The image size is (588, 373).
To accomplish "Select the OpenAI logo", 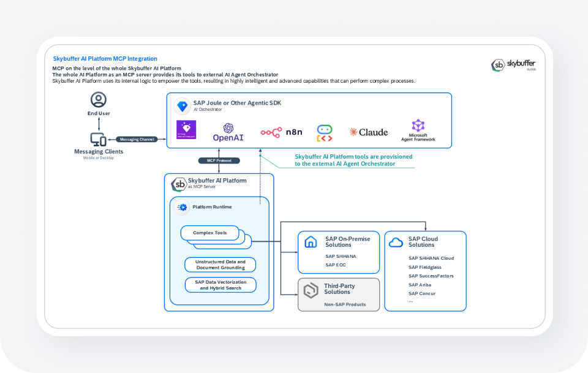I will 228,132.
